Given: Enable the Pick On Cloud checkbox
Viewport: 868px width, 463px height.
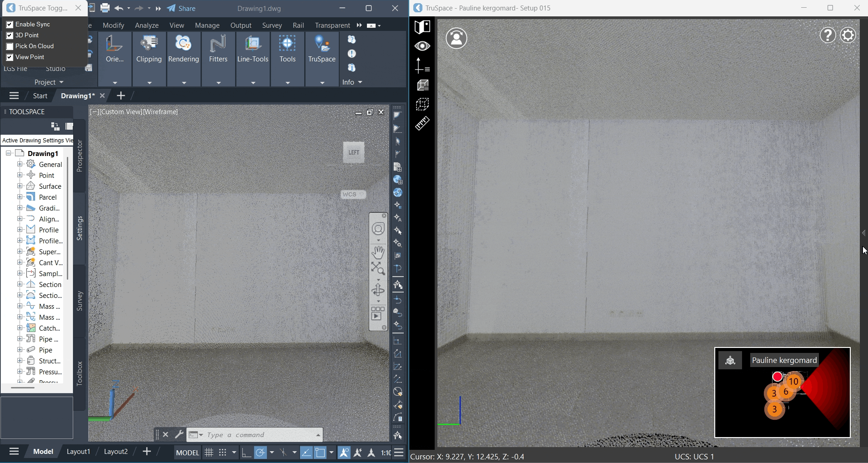Looking at the screenshot, I should tap(10, 46).
